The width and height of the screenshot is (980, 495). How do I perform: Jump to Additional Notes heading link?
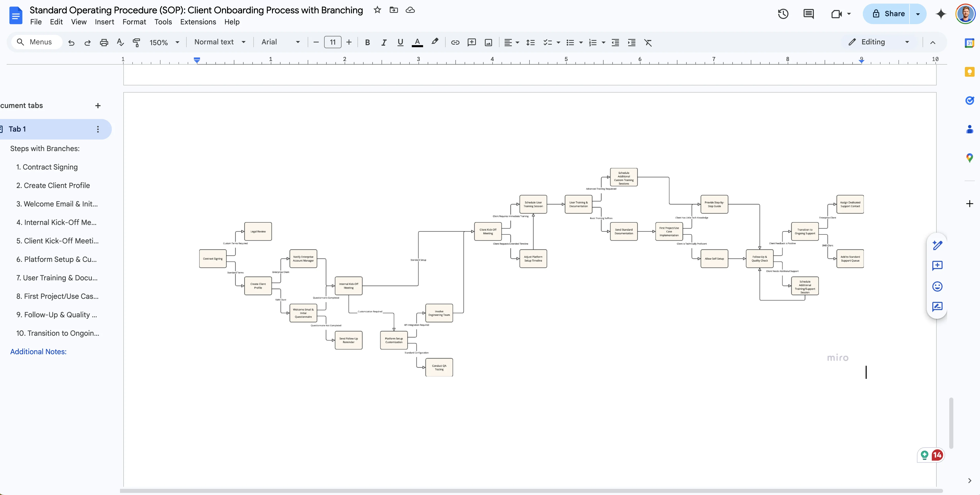pos(38,352)
